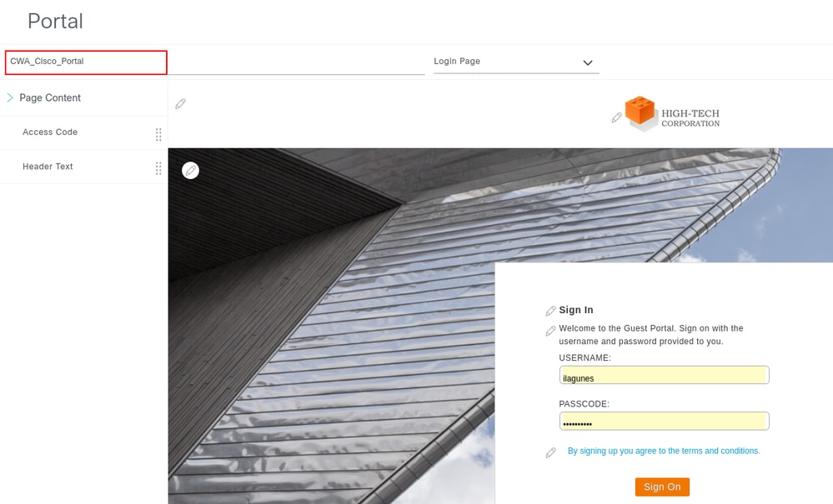Select the Header Text item
Viewport: 833px width, 504px height.
click(x=48, y=167)
